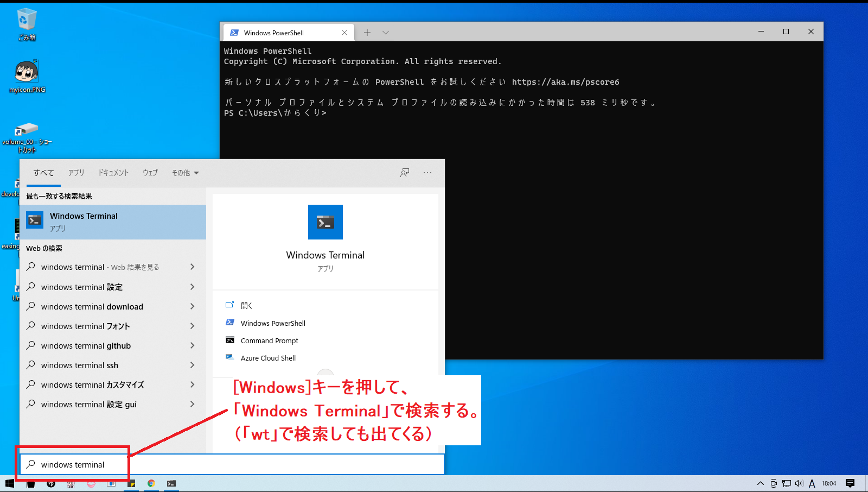
Task: Open search panel more options ellipsis
Action: [x=427, y=173]
